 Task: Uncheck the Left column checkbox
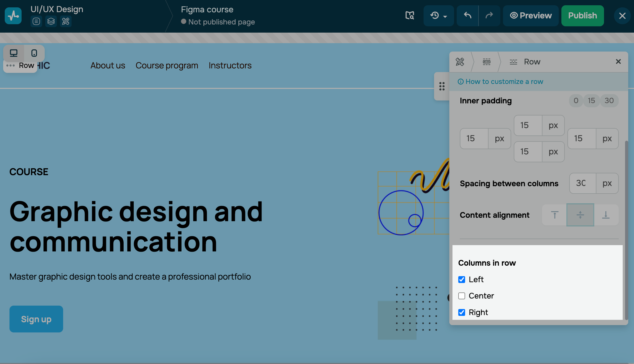click(x=462, y=280)
